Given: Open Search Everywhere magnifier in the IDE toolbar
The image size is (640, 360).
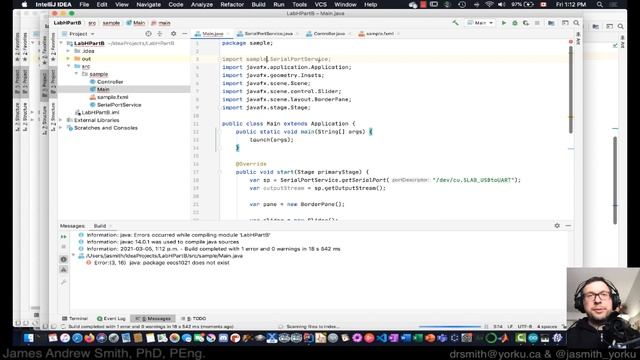Looking at the screenshot, I should [576, 23].
